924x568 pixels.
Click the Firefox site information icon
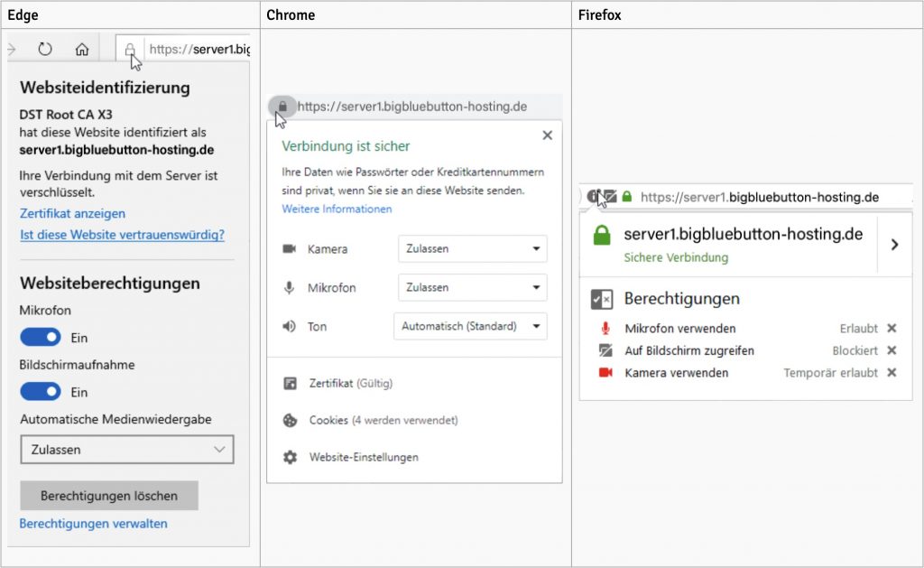pos(593,197)
